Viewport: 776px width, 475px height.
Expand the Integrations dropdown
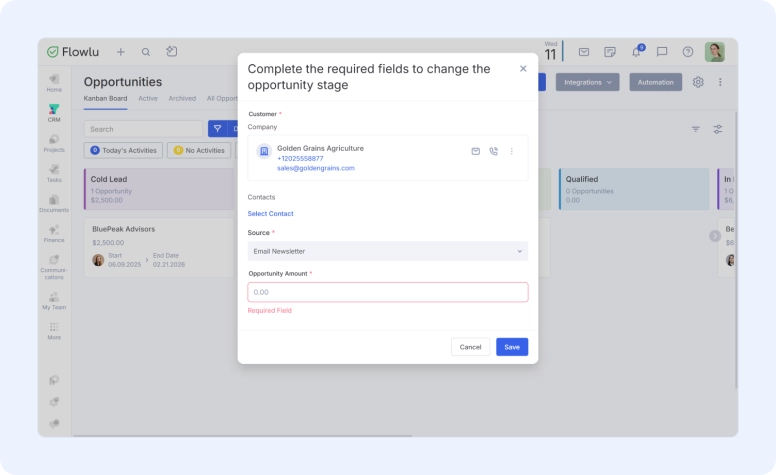click(587, 82)
